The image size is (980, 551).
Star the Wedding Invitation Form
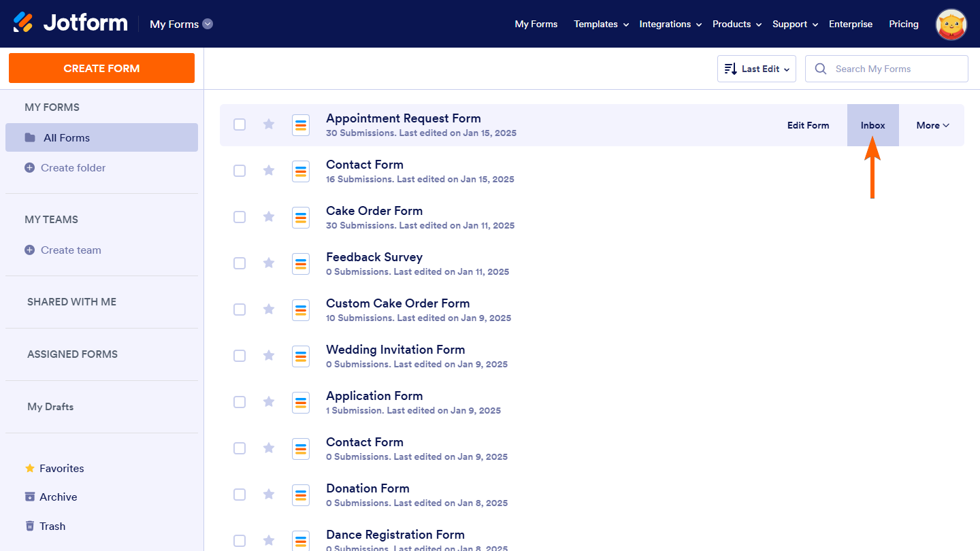[x=269, y=355]
